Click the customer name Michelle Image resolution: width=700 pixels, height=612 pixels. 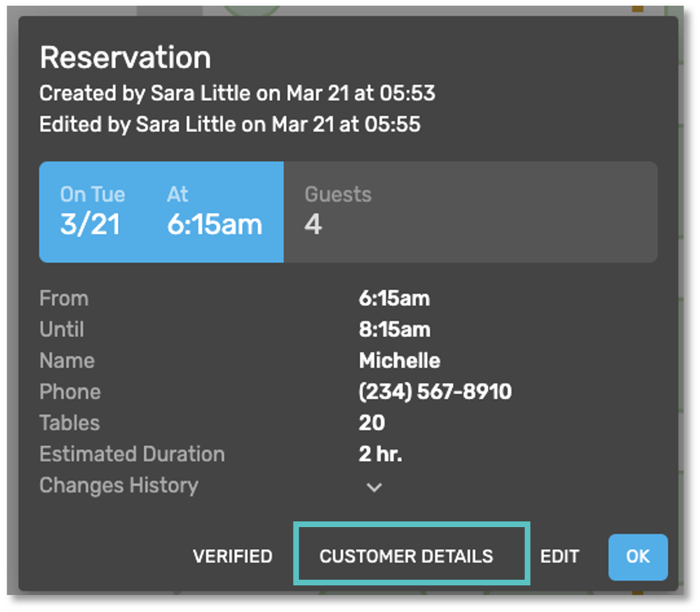pos(400,361)
